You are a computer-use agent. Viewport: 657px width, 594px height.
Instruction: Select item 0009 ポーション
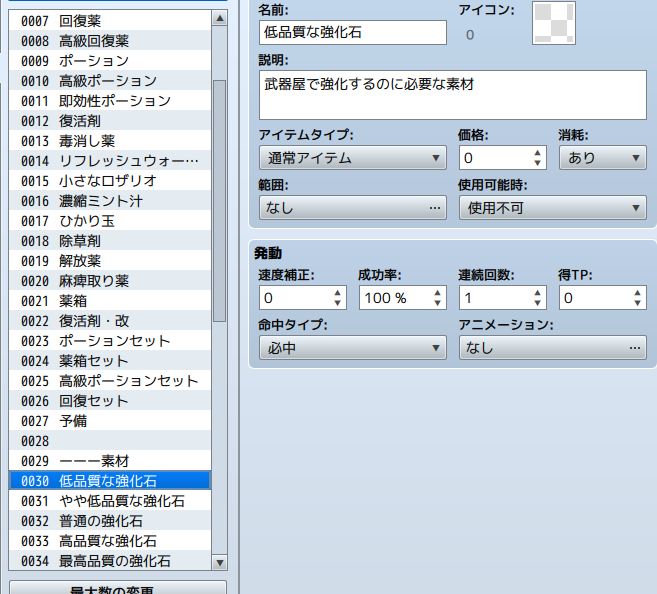[110, 61]
